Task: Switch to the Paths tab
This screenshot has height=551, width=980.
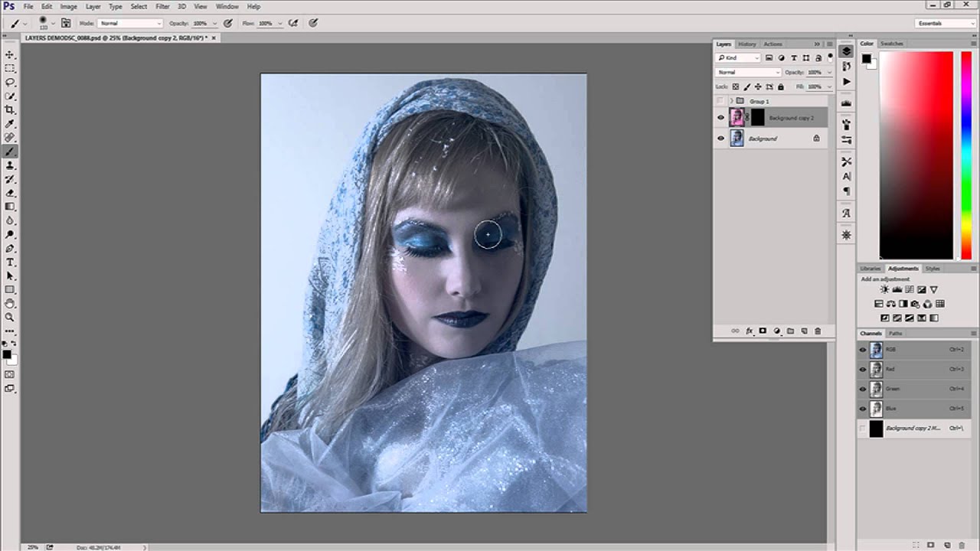Action: point(895,334)
